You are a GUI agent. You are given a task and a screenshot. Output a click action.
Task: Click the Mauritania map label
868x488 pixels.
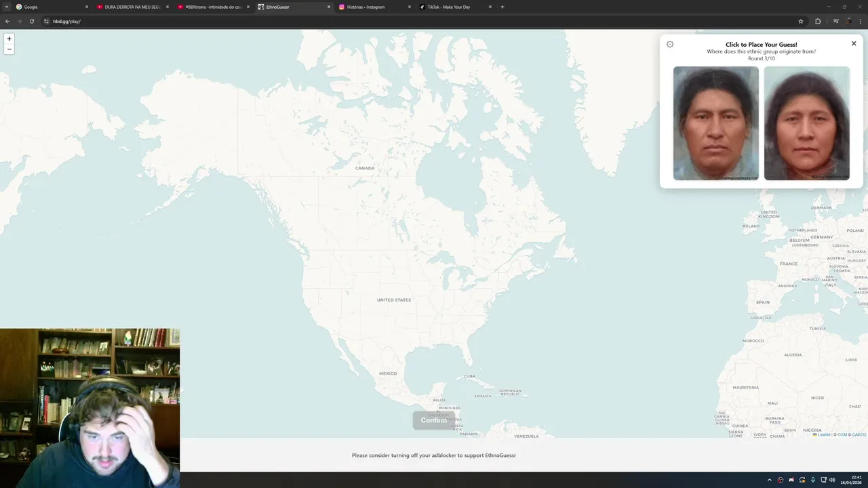click(746, 387)
